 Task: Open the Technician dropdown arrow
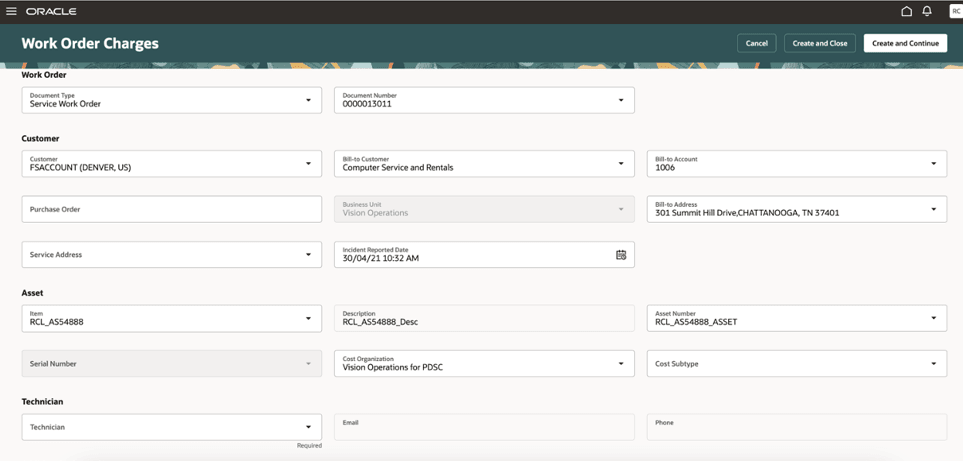click(x=308, y=427)
